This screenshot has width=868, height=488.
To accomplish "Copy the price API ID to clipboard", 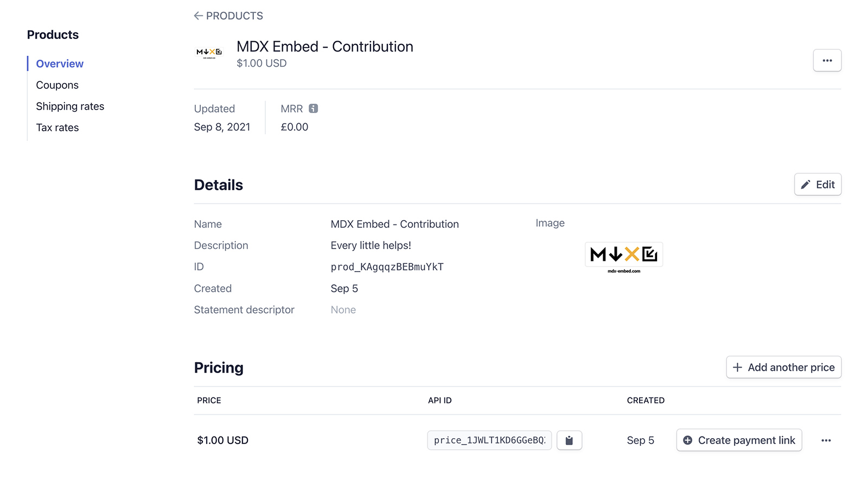I will pyautogui.click(x=569, y=440).
